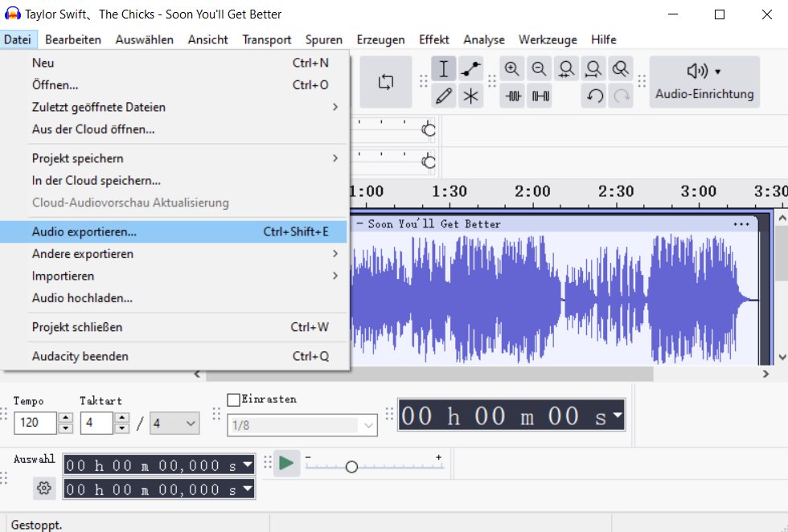Image resolution: width=788 pixels, height=532 pixels.
Task: Click the Taktart numerator field showing 4
Action: [96, 423]
